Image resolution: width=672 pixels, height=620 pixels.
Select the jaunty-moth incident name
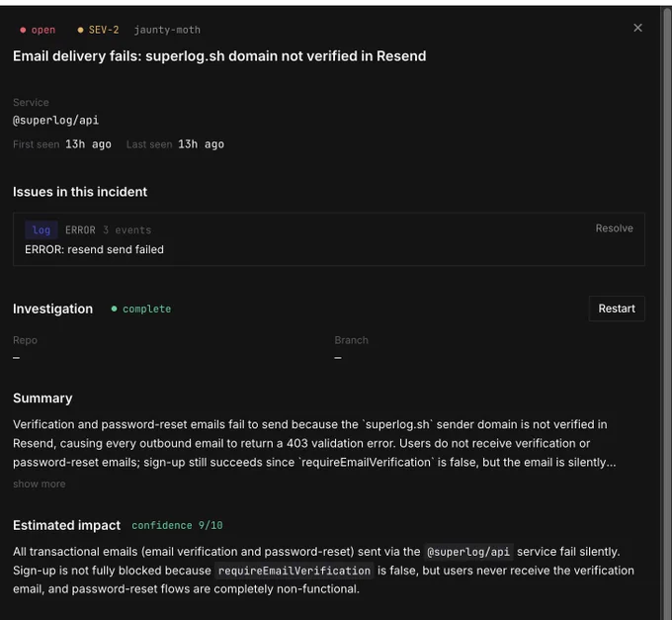[x=167, y=30]
